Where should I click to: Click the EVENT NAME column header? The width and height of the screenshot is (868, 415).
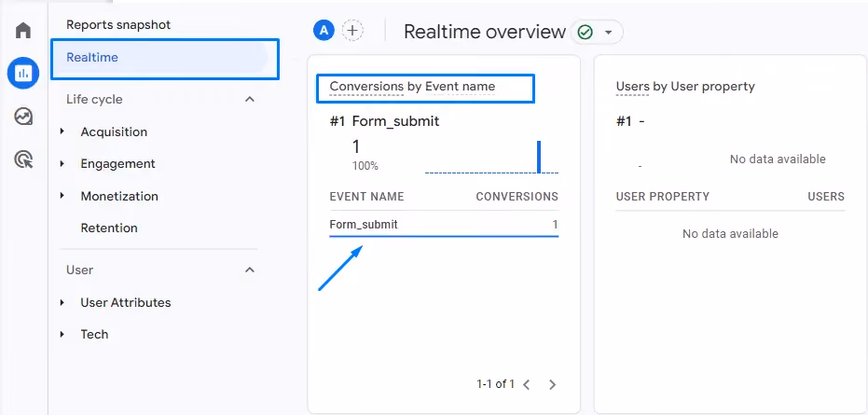[x=366, y=197]
